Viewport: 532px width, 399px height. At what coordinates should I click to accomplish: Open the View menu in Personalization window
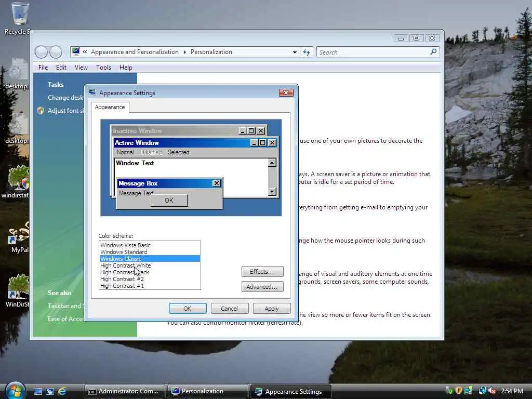81,68
